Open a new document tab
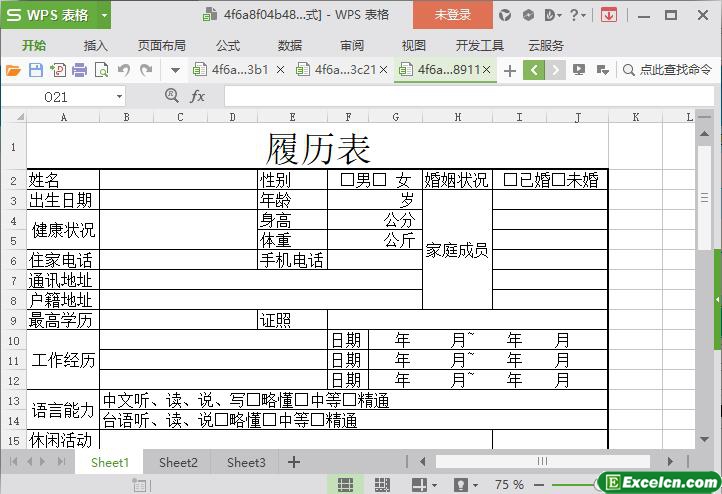The width and height of the screenshot is (722, 494). [x=510, y=70]
